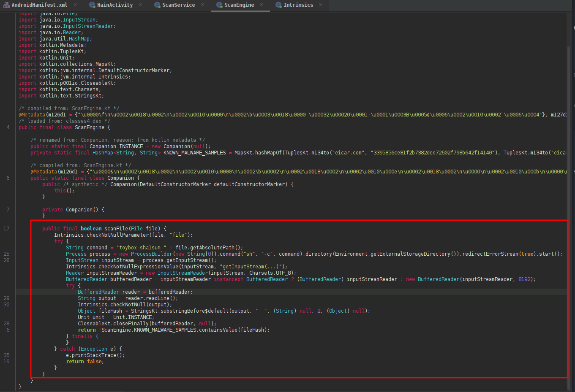Image resolution: width=575 pixels, height=392 pixels.
Task: Open the Intrinsics tab
Action: pos(298,5)
